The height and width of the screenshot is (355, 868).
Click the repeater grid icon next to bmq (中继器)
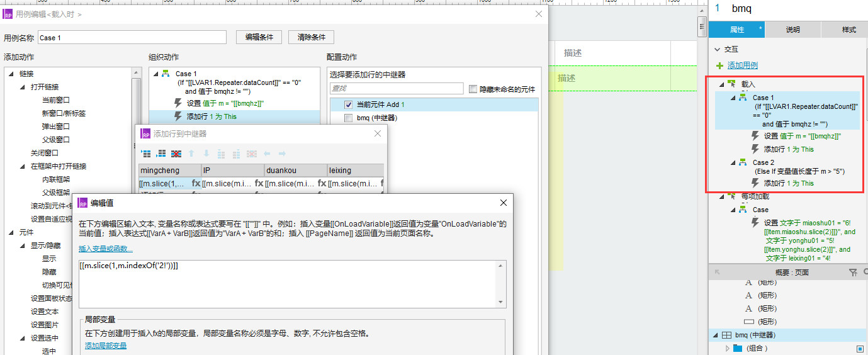726,335
